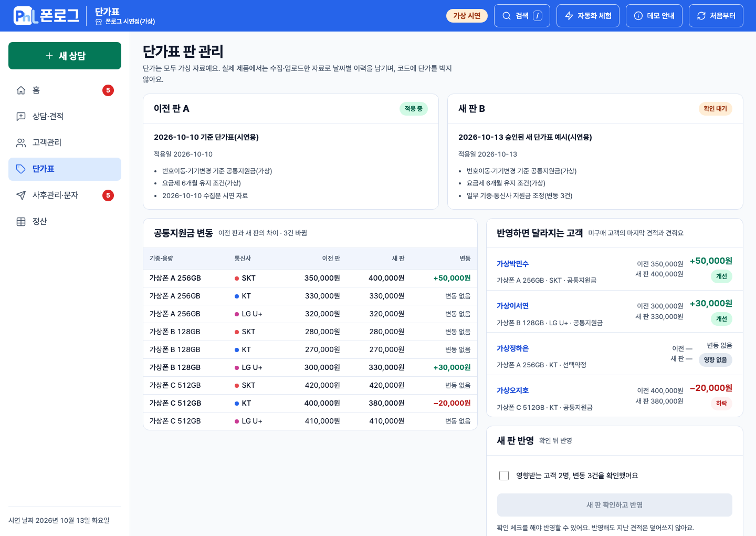Click the −20,000원 value in table
756x536 pixels.
coord(452,403)
